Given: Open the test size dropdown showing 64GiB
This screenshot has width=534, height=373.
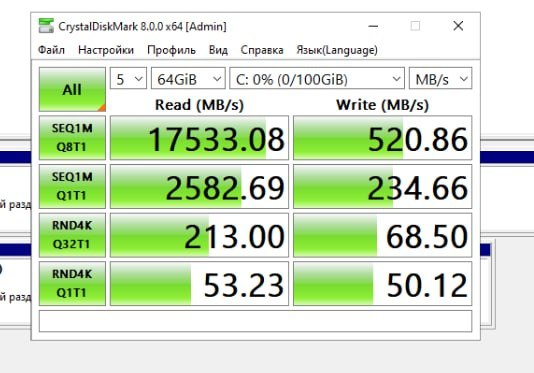Looking at the screenshot, I should (x=188, y=78).
